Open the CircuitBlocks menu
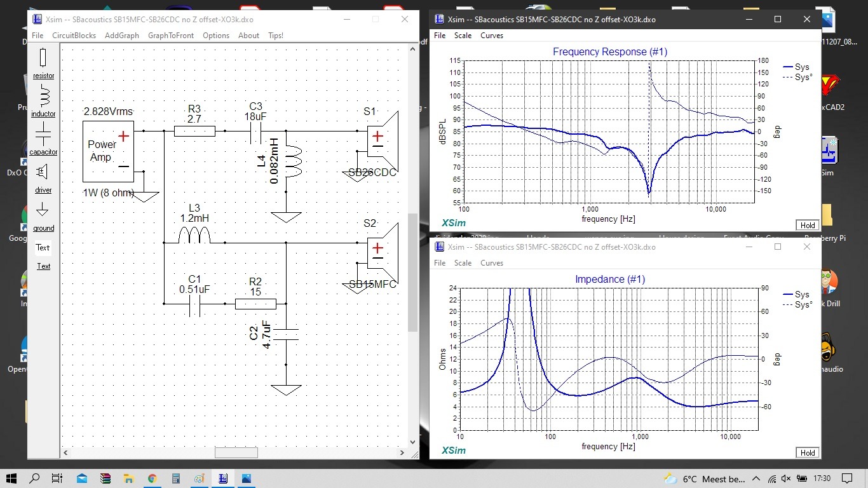The height and width of the screenshot is (488, 868). click(x=74, y=36)
